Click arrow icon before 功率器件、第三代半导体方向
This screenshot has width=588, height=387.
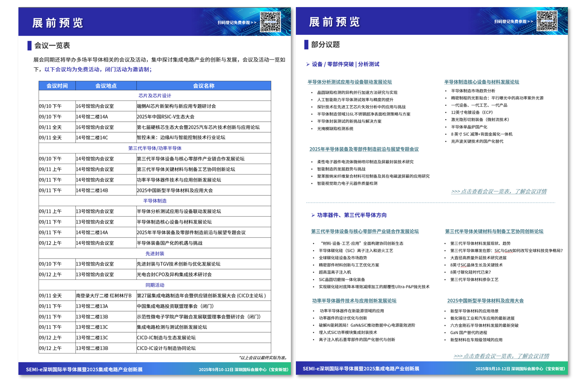pos(313,215)
